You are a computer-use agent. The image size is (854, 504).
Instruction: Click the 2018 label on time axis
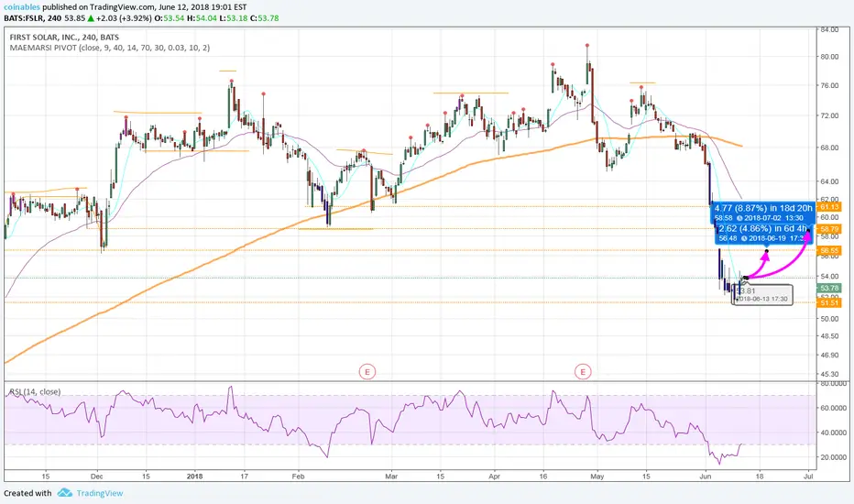[x=194, y=477]
